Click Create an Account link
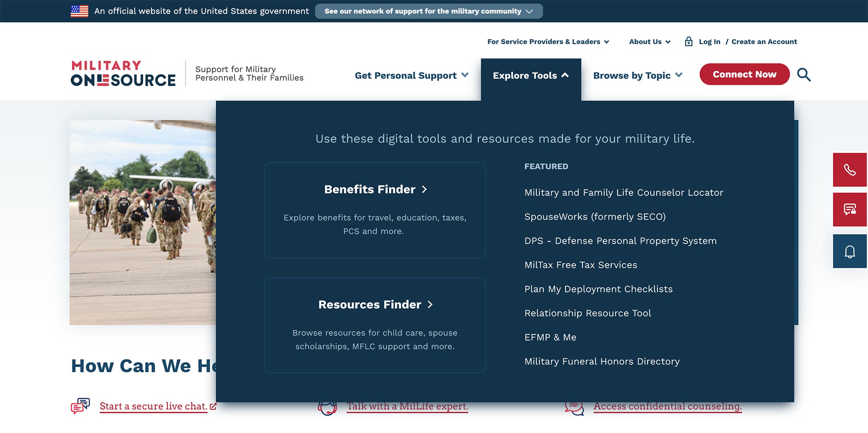The height and width of the screenshot is (433, 868). click(764, 42)
